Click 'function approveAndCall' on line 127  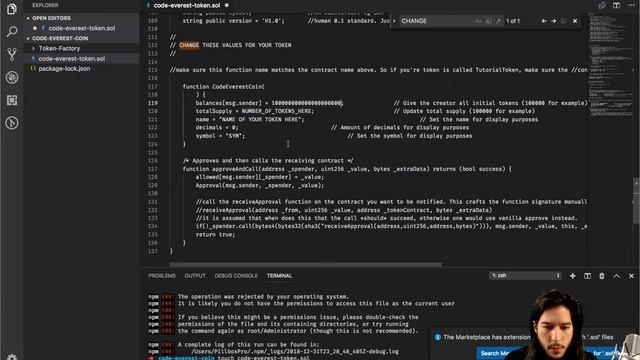[220, 169]
